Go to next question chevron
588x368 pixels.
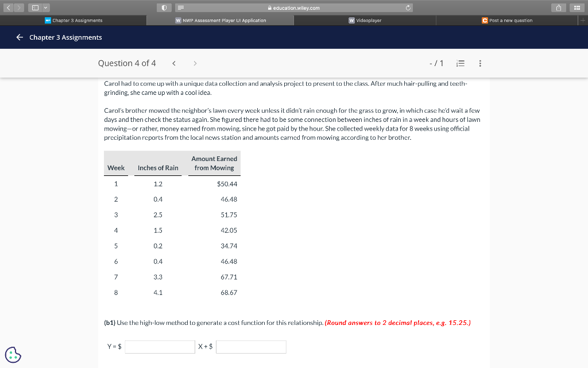pos(195,63)
